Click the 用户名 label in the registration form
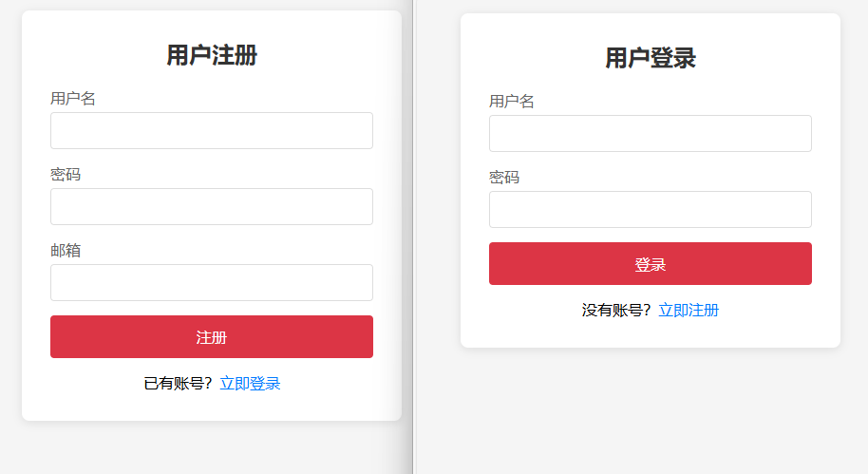868x474 pixels. click(x=73, y=99)
